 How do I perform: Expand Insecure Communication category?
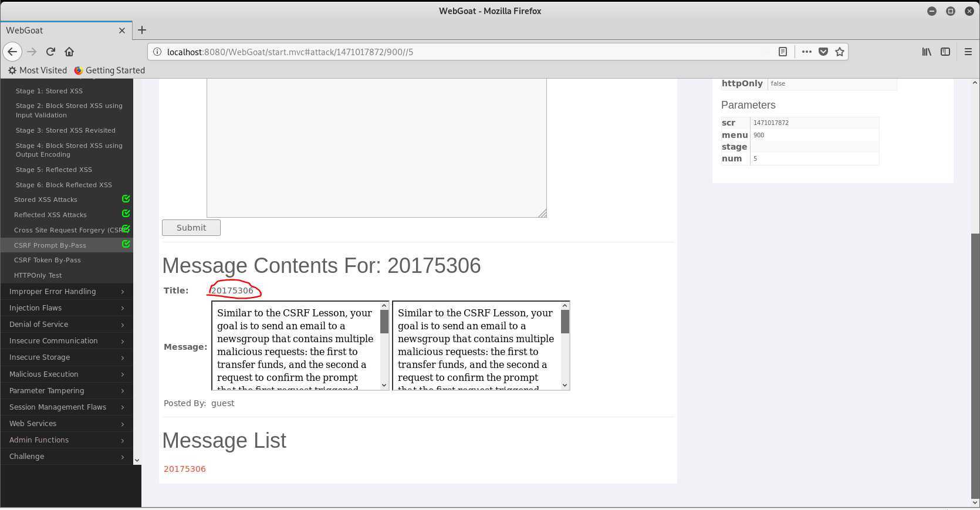[x=66, y=341]
